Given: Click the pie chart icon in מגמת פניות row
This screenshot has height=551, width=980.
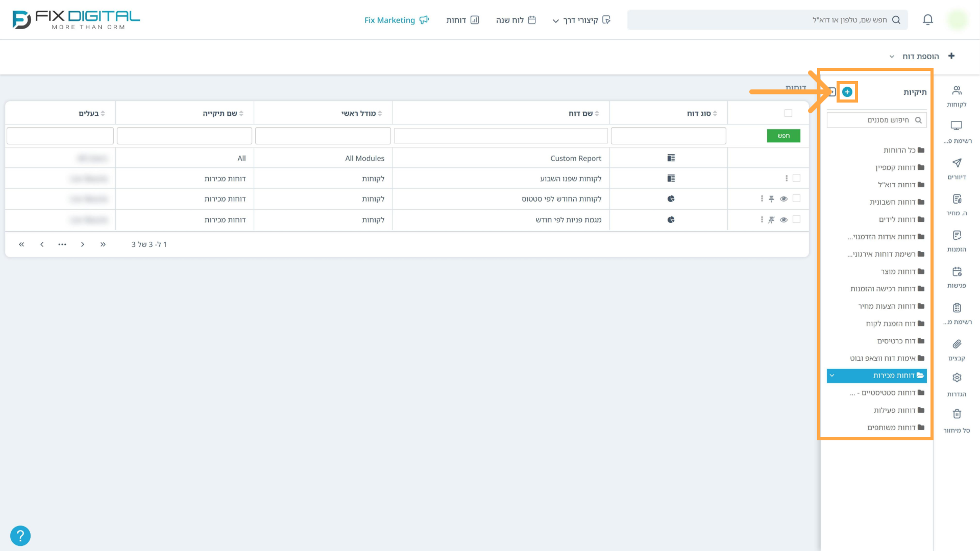Looking at the screenshot, I should pyautogui.click(x=671, y=220).
